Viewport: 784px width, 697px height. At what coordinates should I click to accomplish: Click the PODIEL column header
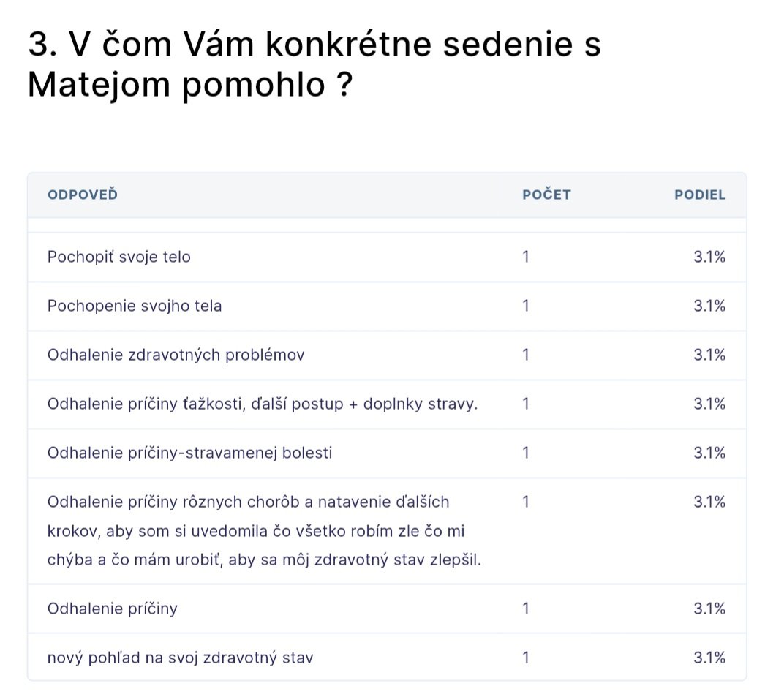[700, 195]
